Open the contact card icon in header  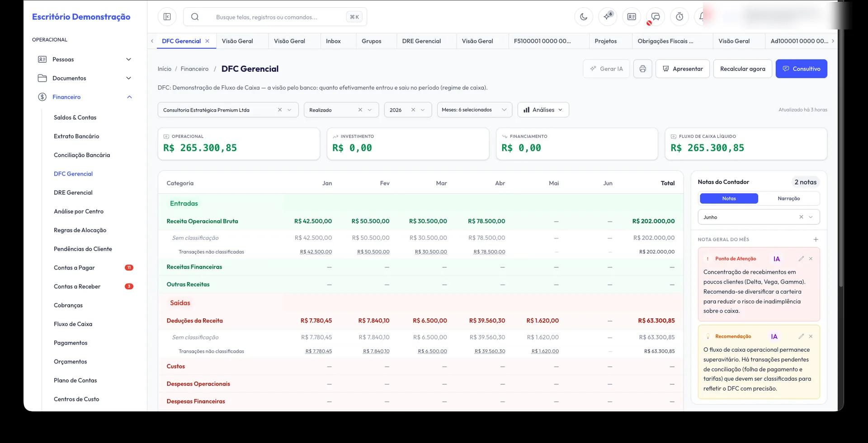pos(632,17)
